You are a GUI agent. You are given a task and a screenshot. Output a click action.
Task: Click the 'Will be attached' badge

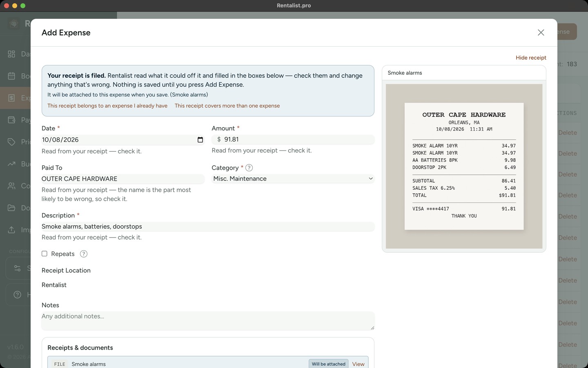click(328, 364)
